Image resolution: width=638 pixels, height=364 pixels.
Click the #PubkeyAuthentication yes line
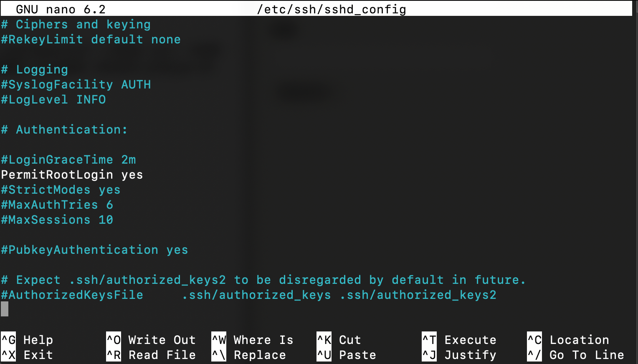coord(94,250)
